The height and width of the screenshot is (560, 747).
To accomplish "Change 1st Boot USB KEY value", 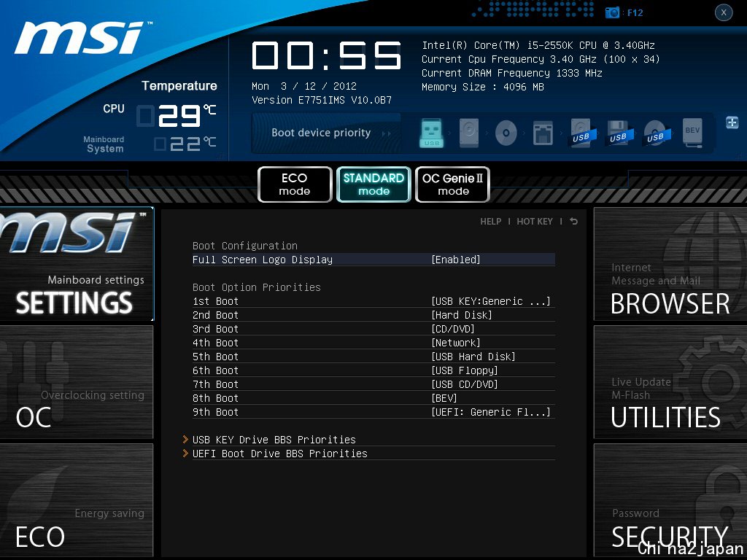I will 491,301.
